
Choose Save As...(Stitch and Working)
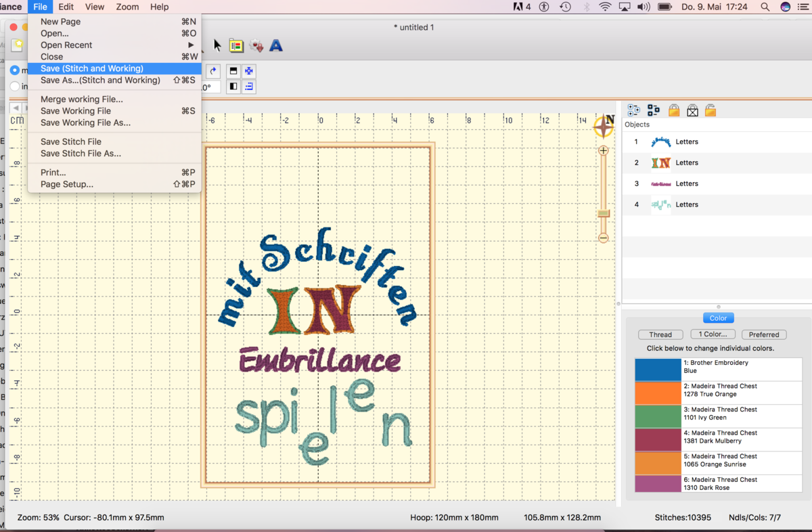[114, 80]
